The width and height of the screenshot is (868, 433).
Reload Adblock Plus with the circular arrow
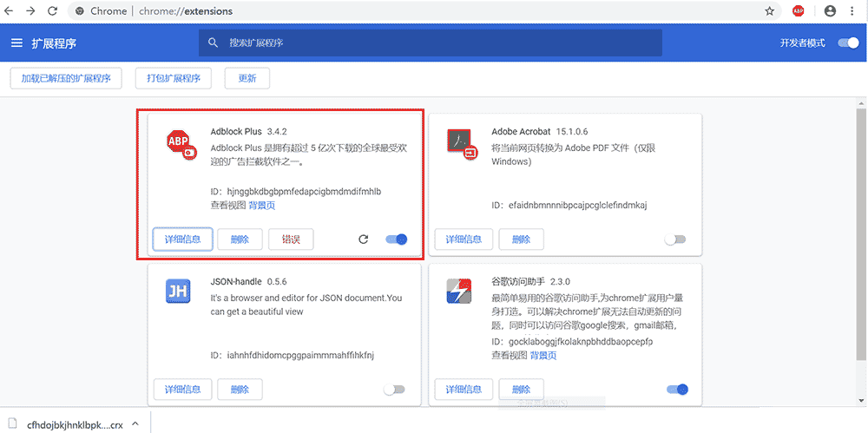pyautogui.click(x=363, y=239)
